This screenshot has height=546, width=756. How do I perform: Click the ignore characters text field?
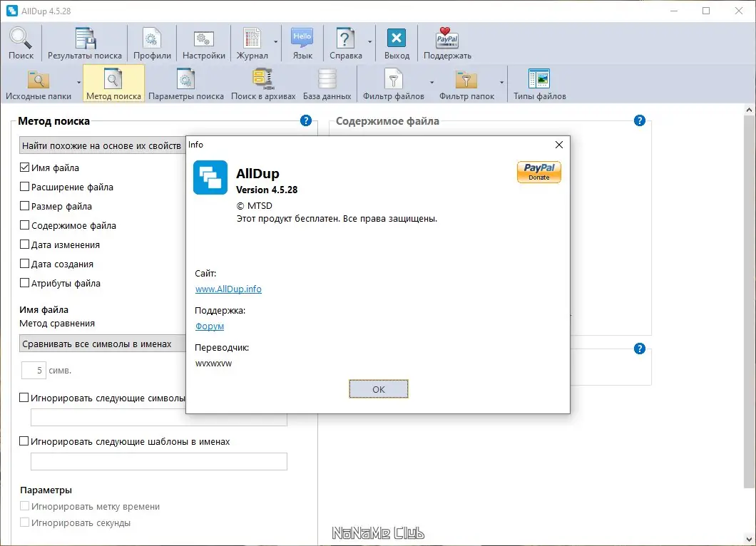[x=159, y=418]
